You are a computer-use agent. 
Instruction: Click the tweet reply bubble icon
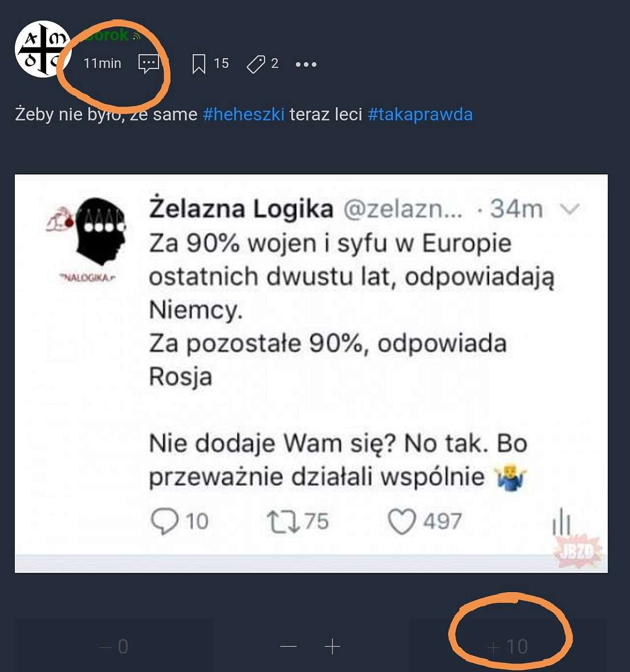click(x=164, y=521)
